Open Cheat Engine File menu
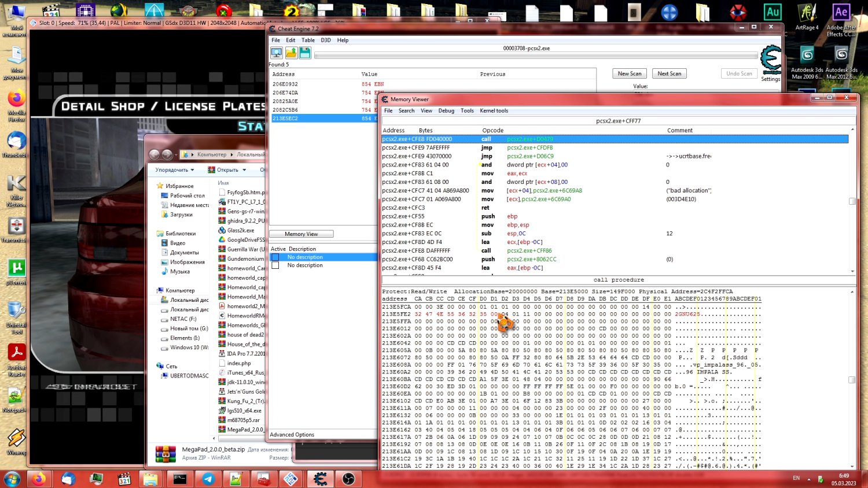Screen dimensions: 868x488 tap(276, 40)
